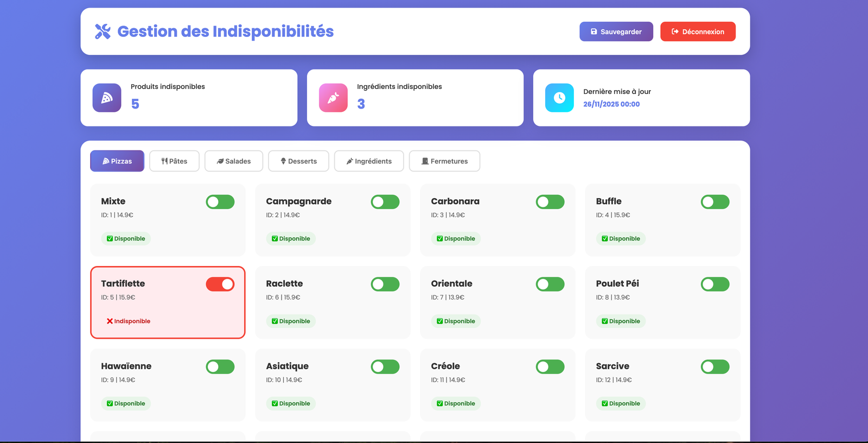Click the pizza icon on the Pizzas tab
Image resolution: width=868 pixels, height=443 pixels.
(105, 161)
